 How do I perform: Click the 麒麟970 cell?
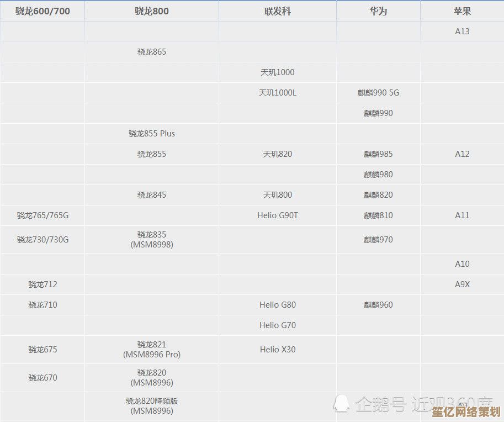tap(378, 240)
